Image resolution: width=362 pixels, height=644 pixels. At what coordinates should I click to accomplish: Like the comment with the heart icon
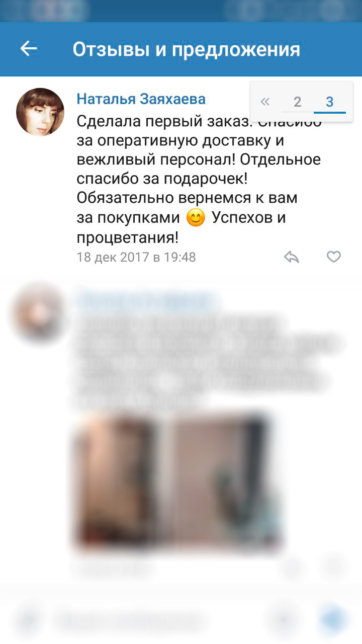click(x=334, y=257)
